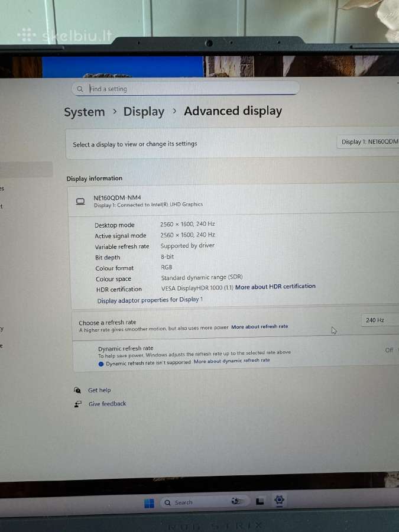
Task: Click the Settings gear icon on taskbar
Action: pos(279,499)
